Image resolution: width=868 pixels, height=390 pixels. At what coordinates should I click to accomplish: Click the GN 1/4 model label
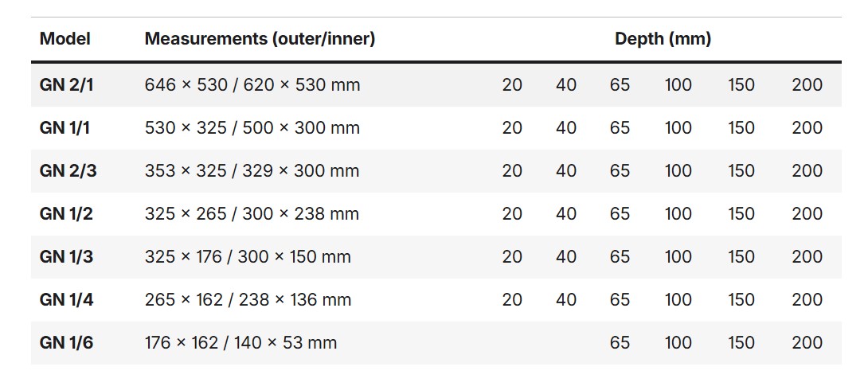point(67,299)
